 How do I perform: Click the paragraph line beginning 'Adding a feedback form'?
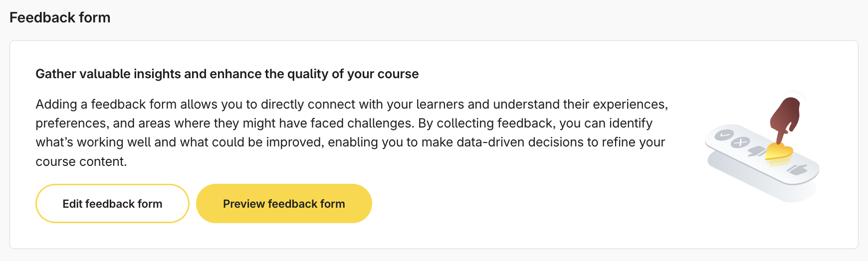point(352,104)
